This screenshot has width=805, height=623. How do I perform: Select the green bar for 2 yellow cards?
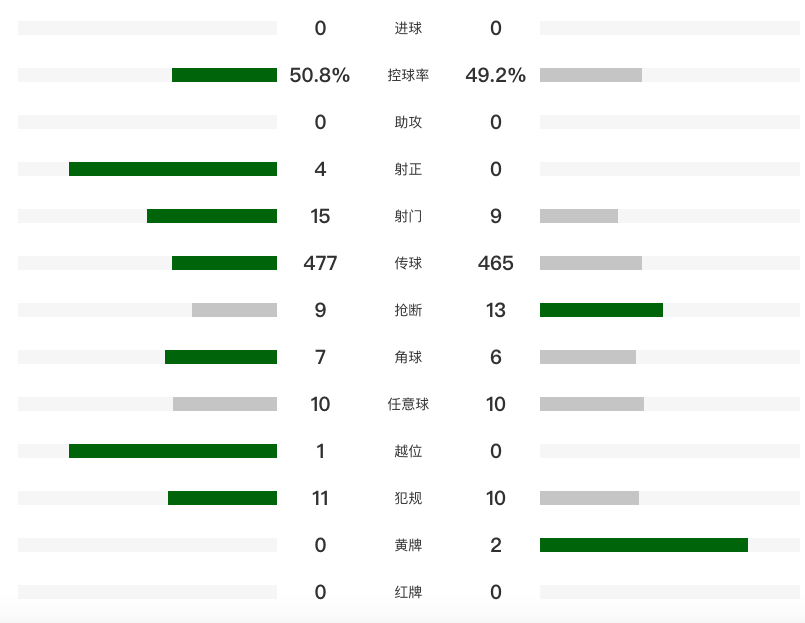(x=644, y=545)
